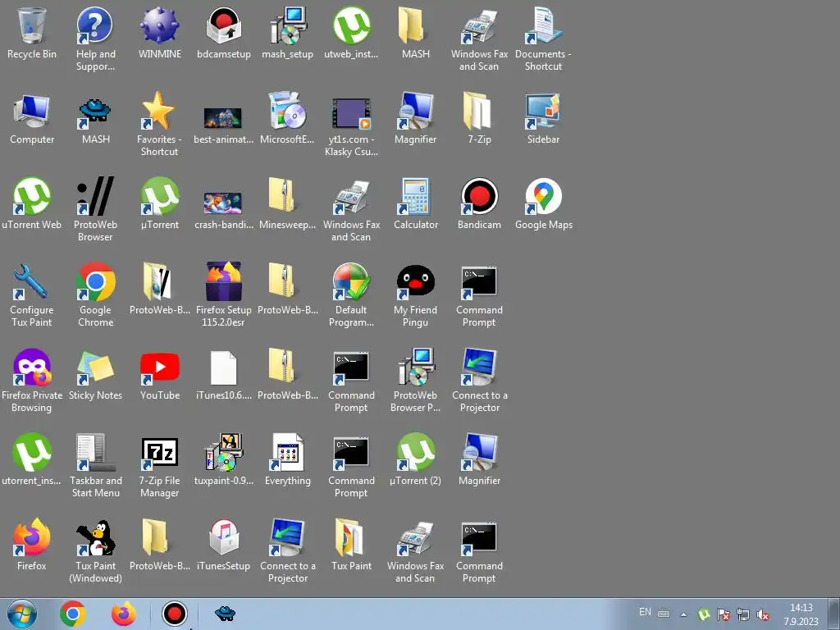Open the Action Center flag icon
The height and width of the screenshot is (630, 840).
(x=724, y=614)
